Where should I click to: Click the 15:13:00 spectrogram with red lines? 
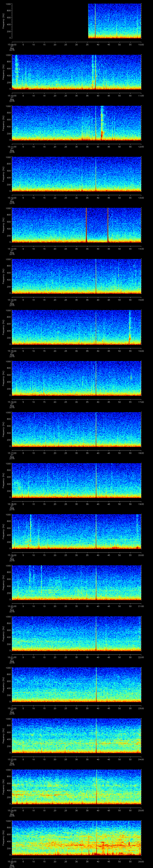77,225
